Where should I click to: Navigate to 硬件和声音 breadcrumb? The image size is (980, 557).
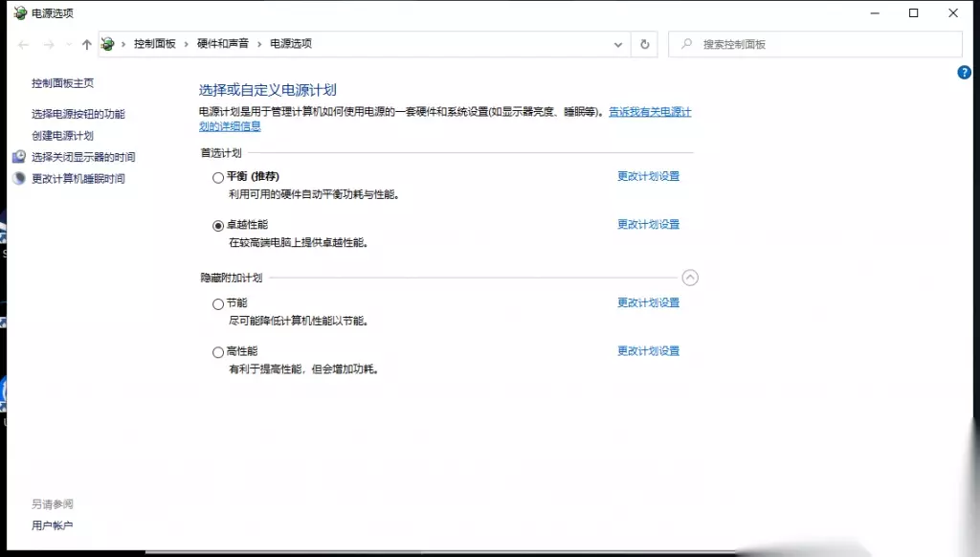[222, 44]
